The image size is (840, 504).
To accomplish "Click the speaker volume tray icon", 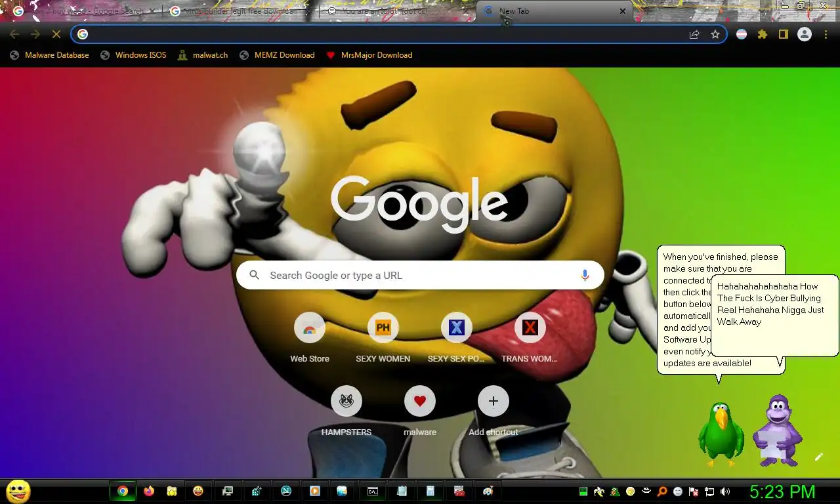I will coord(725,492).
